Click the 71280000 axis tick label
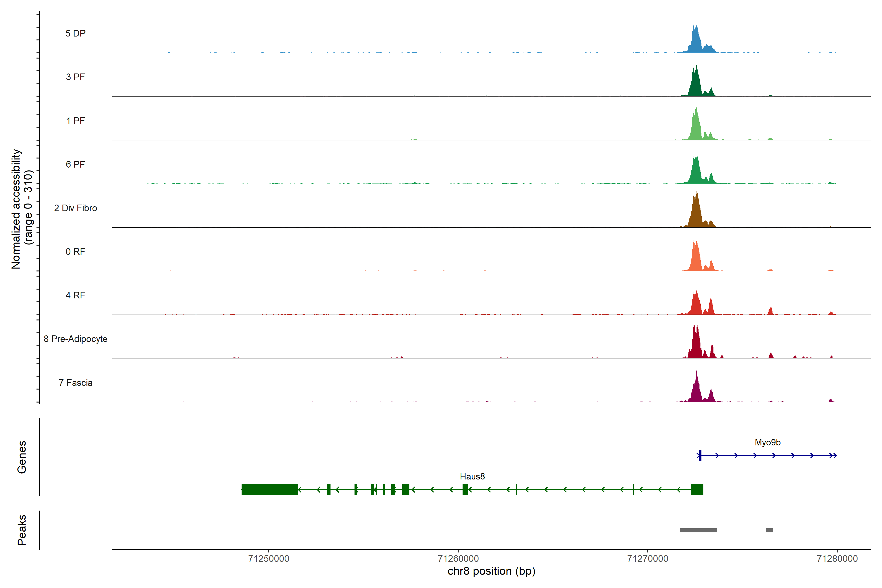Image resolution: width=882 pixels, height=588 pixels. coord(837,559)
